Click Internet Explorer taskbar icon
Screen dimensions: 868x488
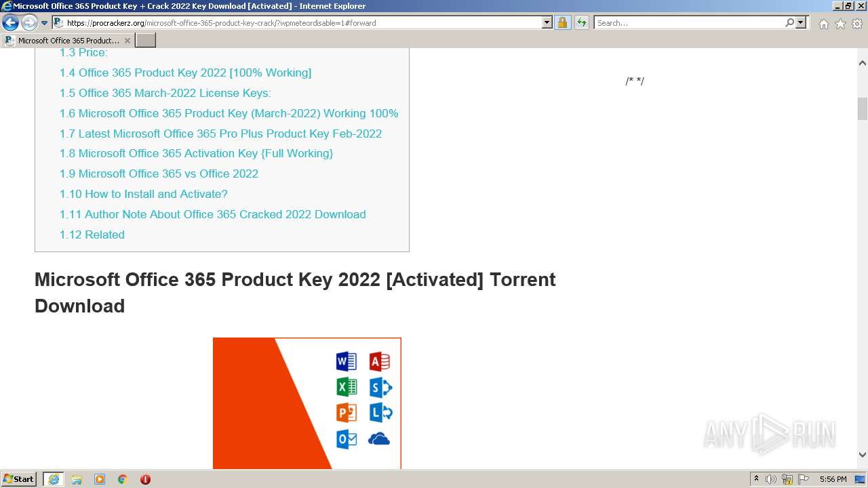54,479
